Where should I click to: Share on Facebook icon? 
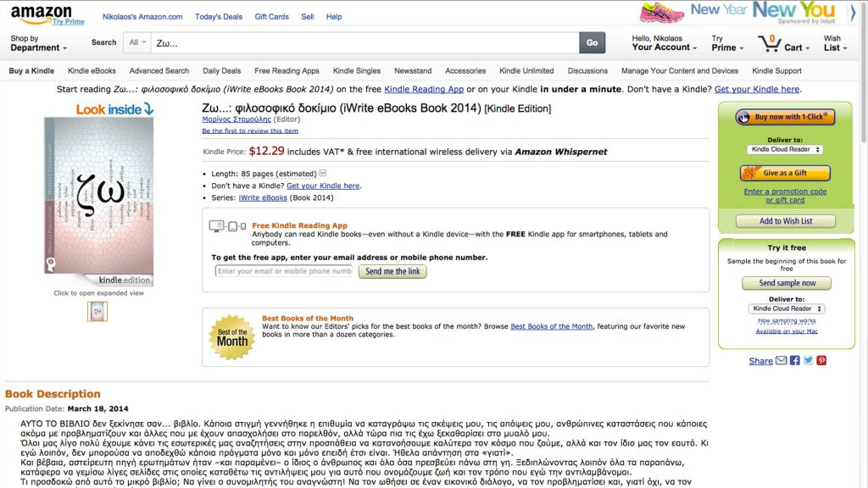click(x=795, y=360)
